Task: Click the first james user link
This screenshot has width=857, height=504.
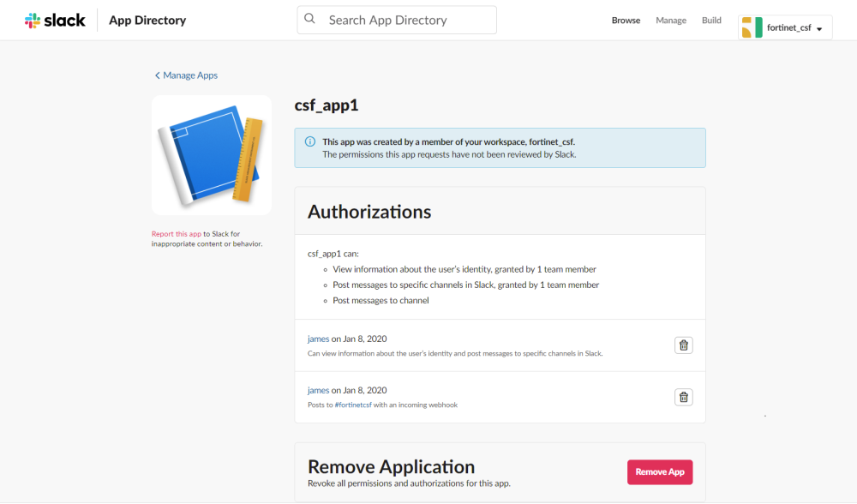Action: [318, 339]
